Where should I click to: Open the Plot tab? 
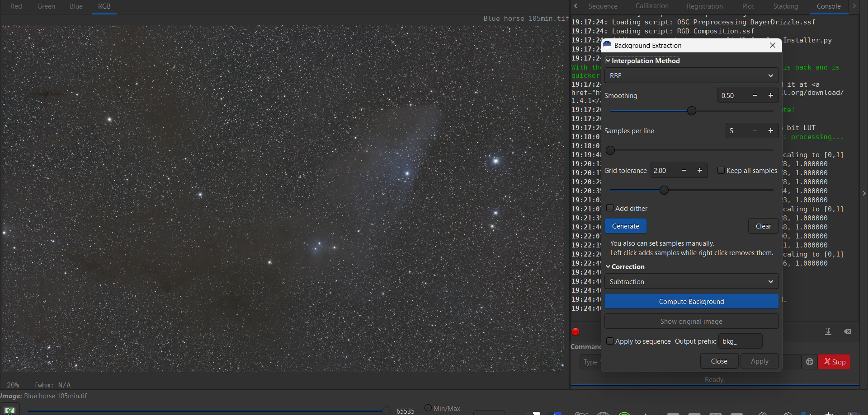748,6
